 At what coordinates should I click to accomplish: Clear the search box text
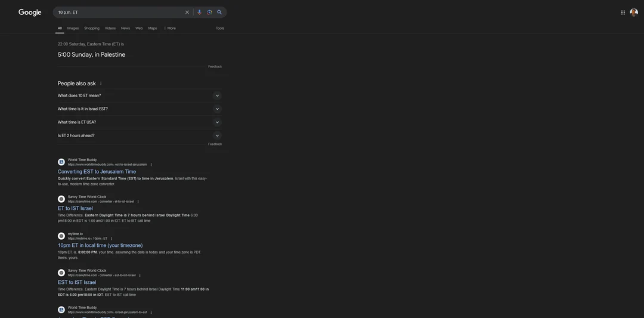click(187, 13)
